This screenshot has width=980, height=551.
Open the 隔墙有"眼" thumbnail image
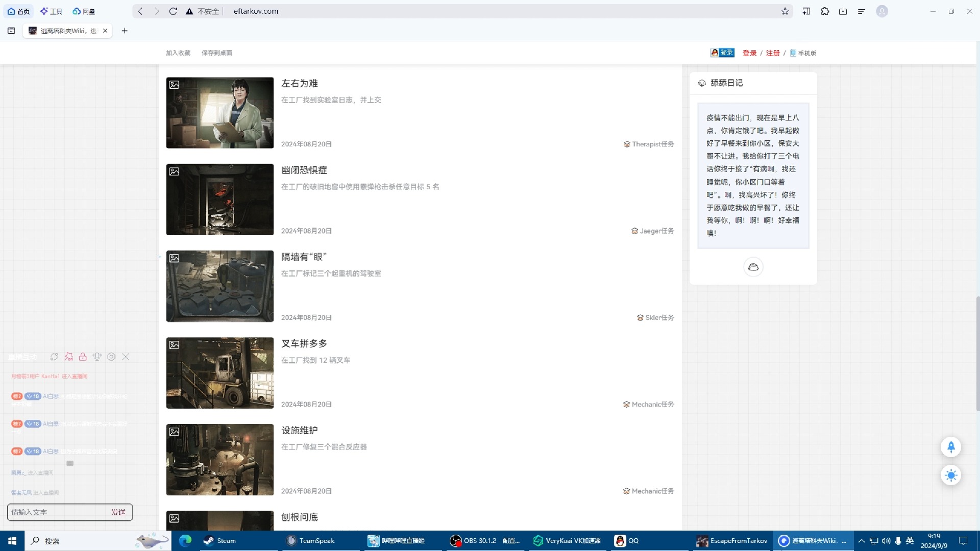[220, 286]
